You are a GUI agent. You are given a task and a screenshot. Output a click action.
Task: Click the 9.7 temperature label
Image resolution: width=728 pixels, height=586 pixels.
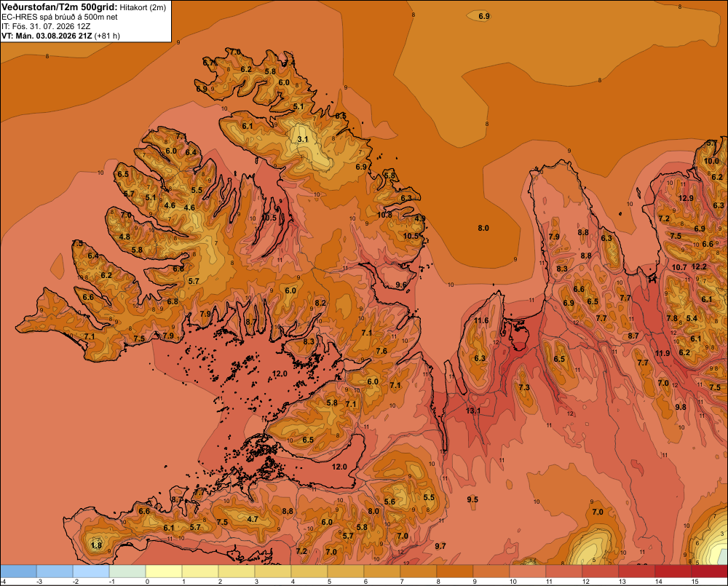[440, 546]
